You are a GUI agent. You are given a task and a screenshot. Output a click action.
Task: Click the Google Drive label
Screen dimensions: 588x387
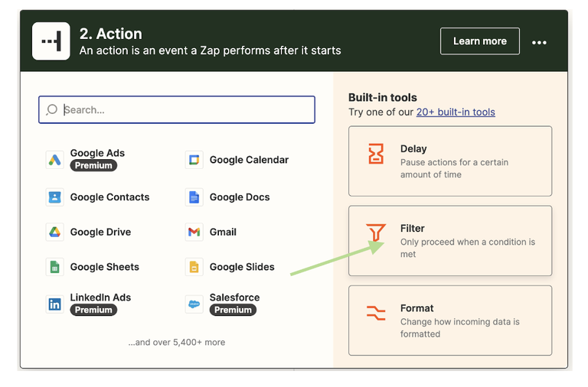point(100,232)
